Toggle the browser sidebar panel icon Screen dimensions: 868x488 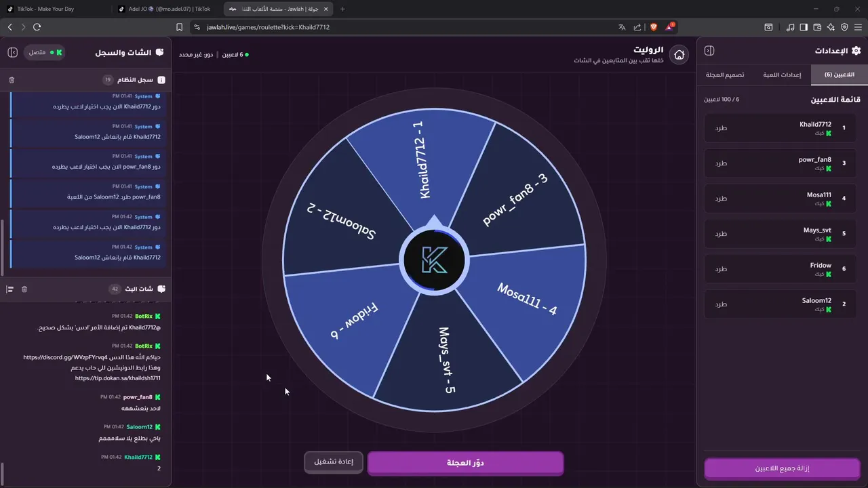804,27
